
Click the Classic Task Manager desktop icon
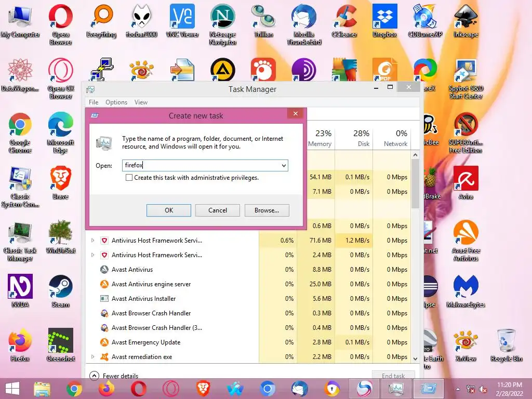tap(20, 241)
